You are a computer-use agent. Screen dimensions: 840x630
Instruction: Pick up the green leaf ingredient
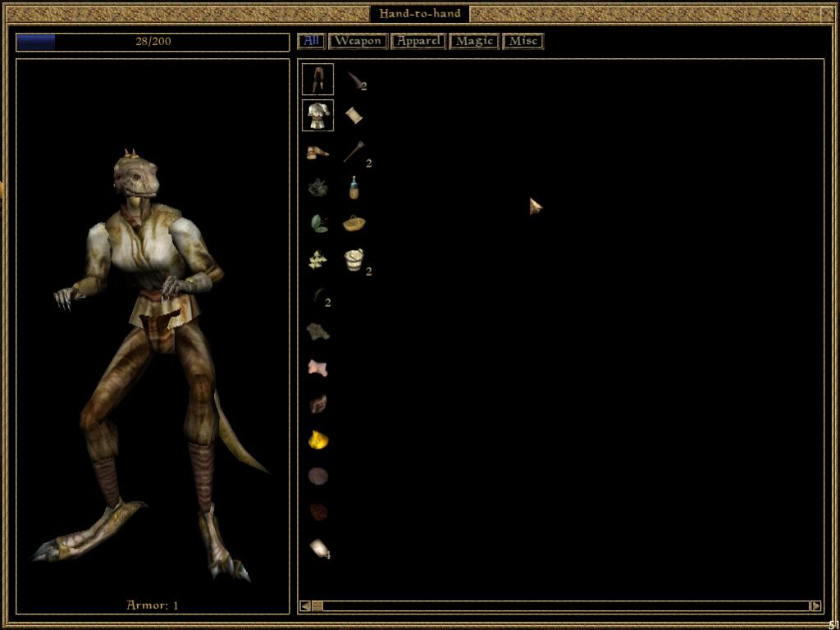(x=317, y=223)
